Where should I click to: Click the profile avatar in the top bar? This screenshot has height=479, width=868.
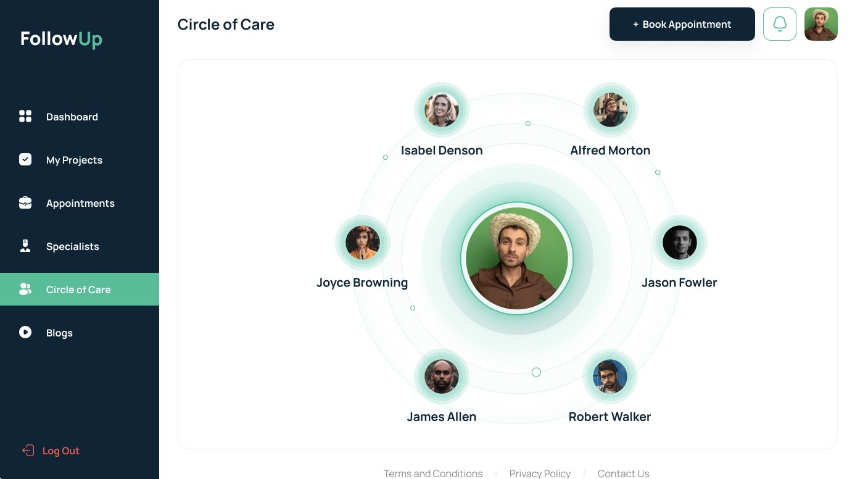point(820,24)
